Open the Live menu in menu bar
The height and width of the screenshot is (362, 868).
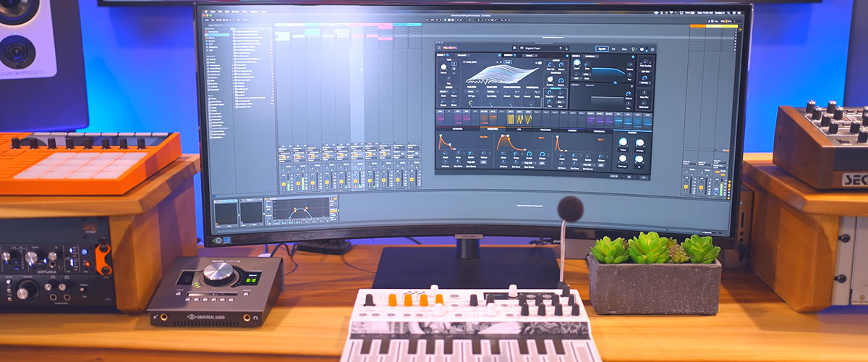[213, 12]
